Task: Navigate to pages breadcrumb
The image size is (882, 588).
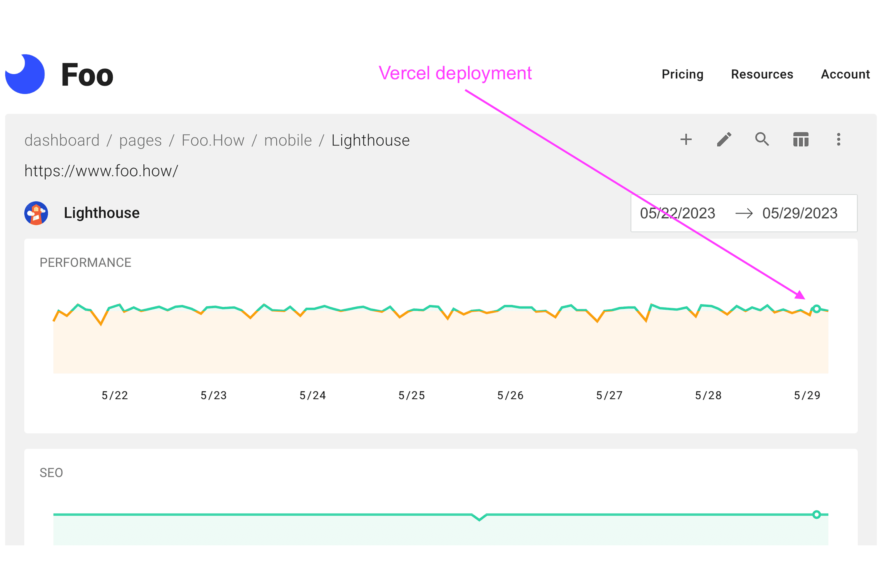Action: point(140,140)
